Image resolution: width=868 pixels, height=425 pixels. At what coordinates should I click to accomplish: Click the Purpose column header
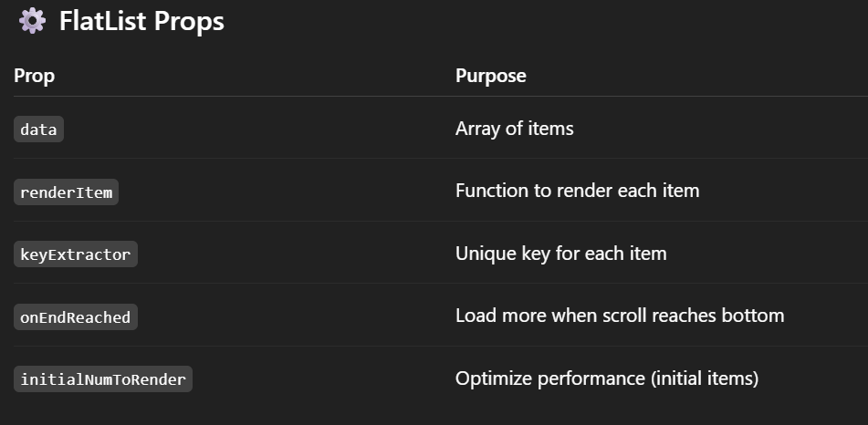click(x=490, y=76)
